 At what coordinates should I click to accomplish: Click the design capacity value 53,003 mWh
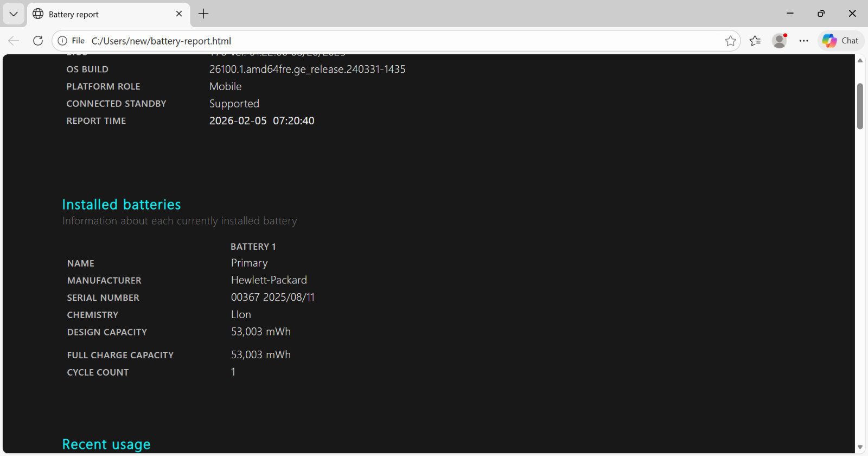(x=261, y=332)
